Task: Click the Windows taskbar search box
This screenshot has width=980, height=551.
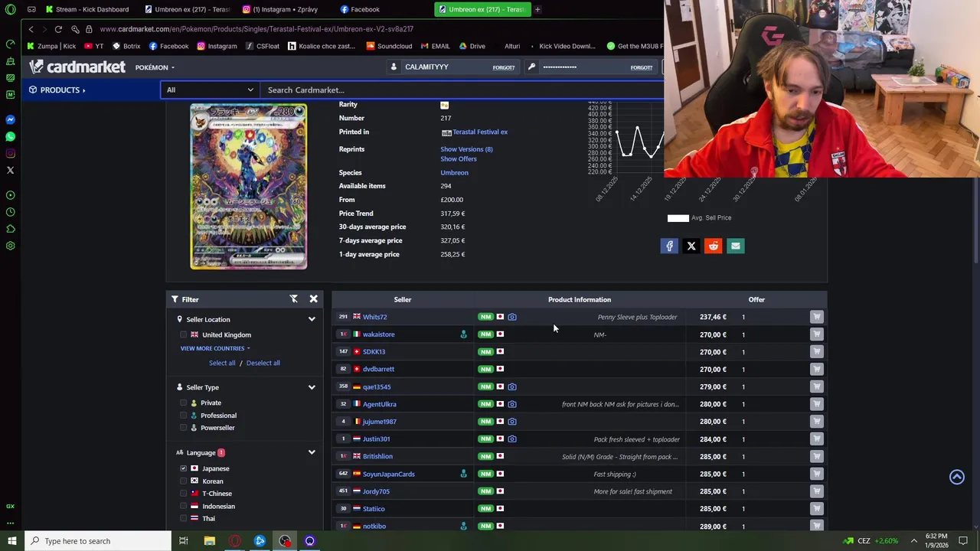Action: (96, 541)
